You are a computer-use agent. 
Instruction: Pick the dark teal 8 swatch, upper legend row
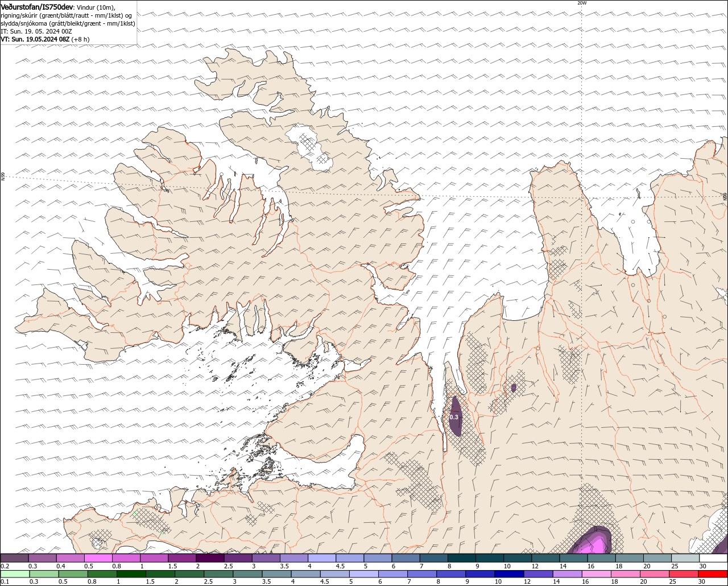pyautogui.click(x=462, y=558)
